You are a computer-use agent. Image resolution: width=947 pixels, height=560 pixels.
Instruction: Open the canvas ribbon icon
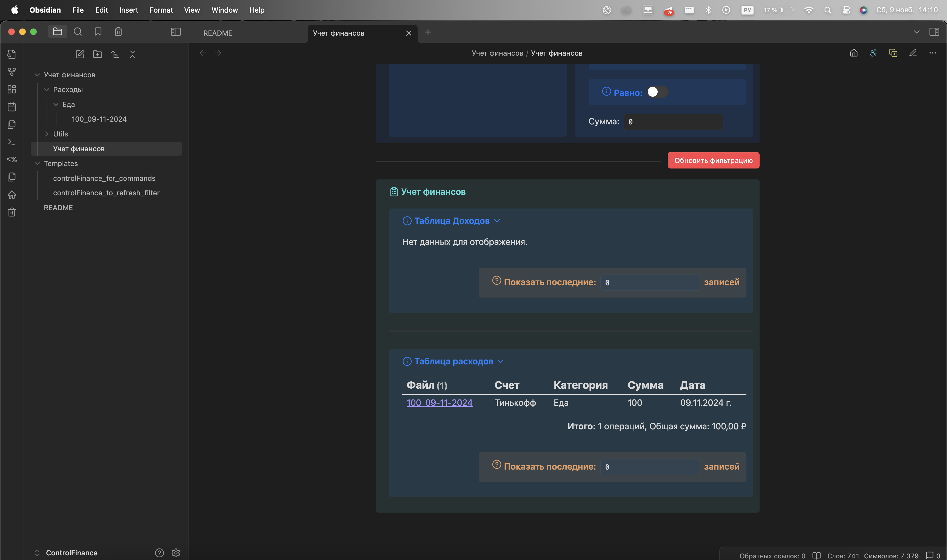click(x=12, y=89)
